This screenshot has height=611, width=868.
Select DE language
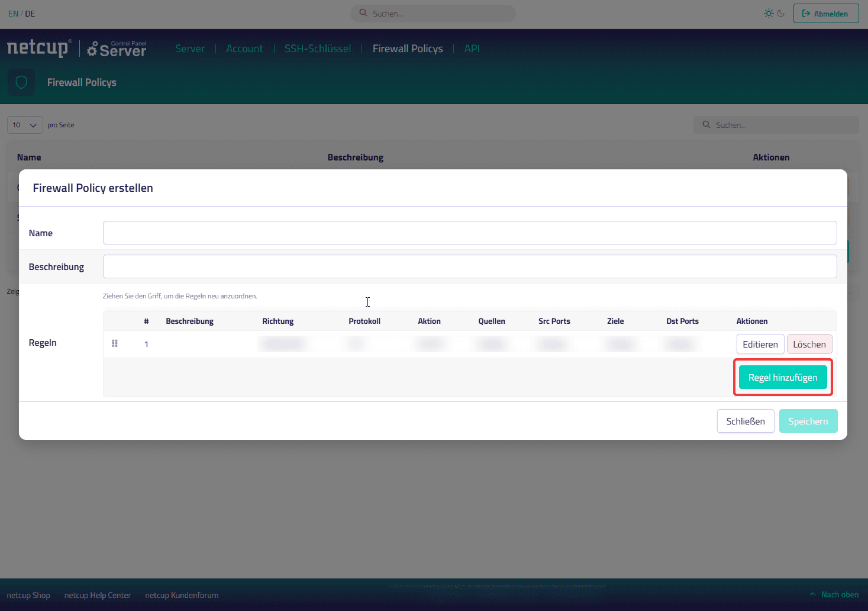(30, 14)
